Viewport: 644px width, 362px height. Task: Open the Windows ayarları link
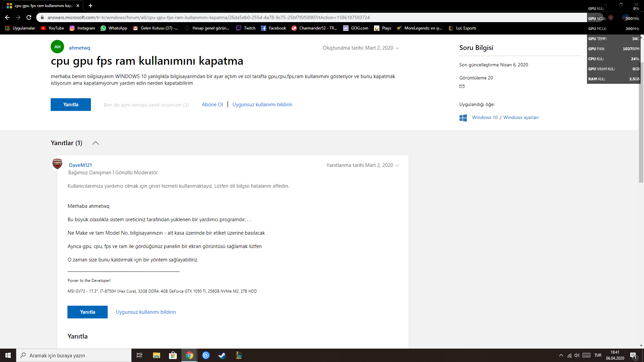point(521,118)
